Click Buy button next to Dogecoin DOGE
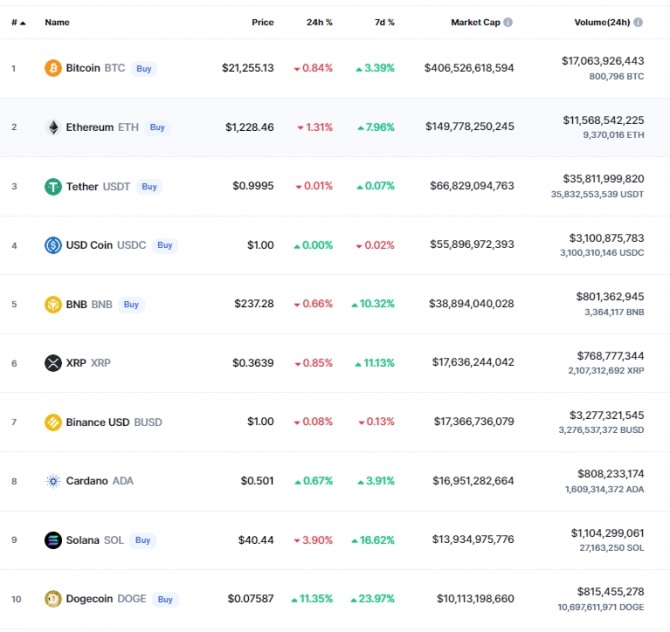670x632 pixels. tap(165, 599)
